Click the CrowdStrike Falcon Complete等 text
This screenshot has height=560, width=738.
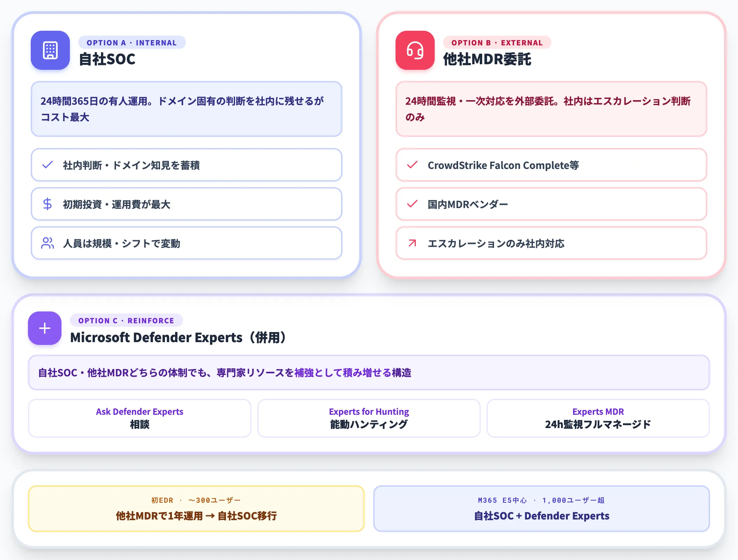click(503, 165)
